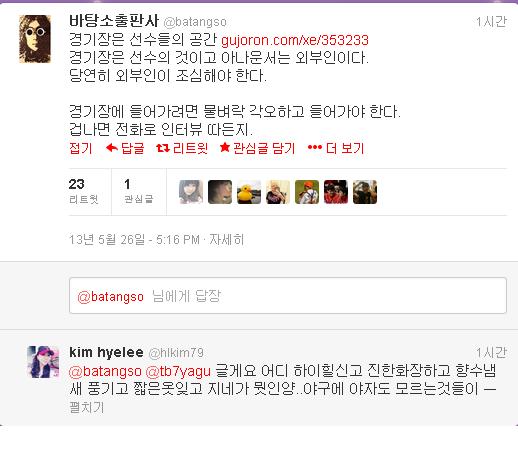The width and height of the screenshot is (518, 450).
Task: Show the 1 favorite count list
Action: pos(139,191)
